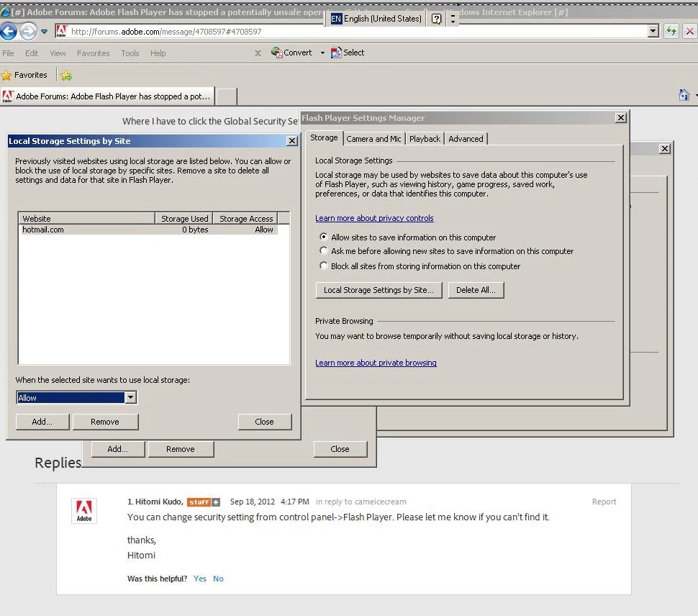Open the Help menu
The image size is (698, 616).
pos(158,53)
